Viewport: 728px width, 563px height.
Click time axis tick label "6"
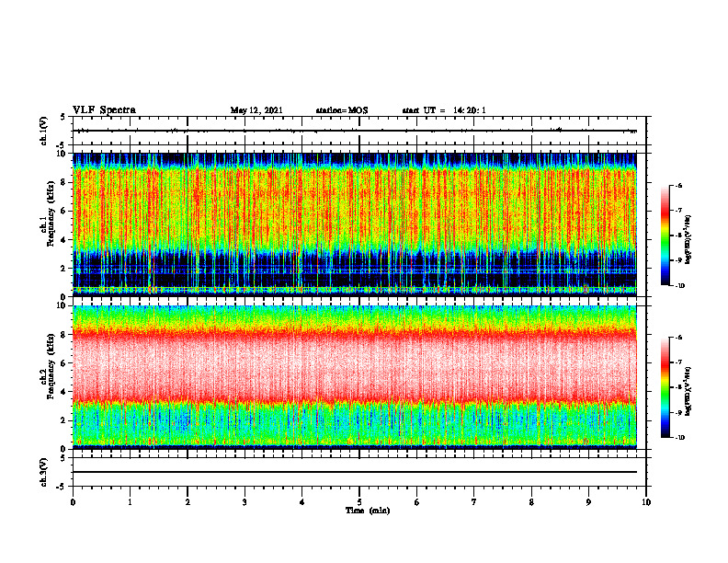click(x=417, y=502)
